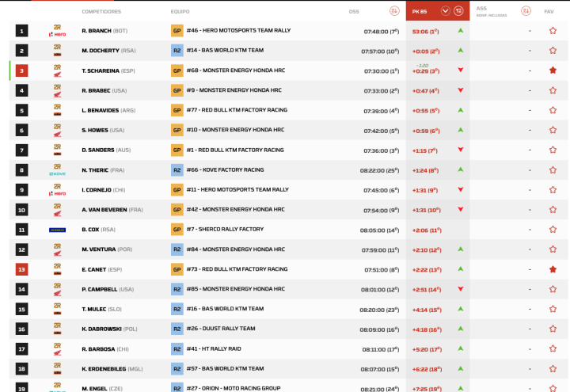The image size is (570, 392).
Task: Click R2 class badge for M. Docherty
Action: click(x=177, y=51)
